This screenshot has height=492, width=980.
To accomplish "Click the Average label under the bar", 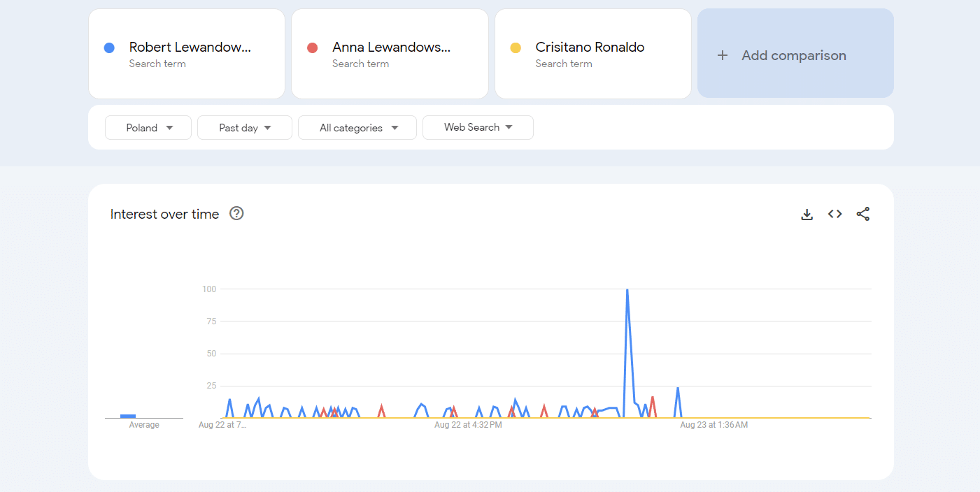I will (x=144, y=425).
